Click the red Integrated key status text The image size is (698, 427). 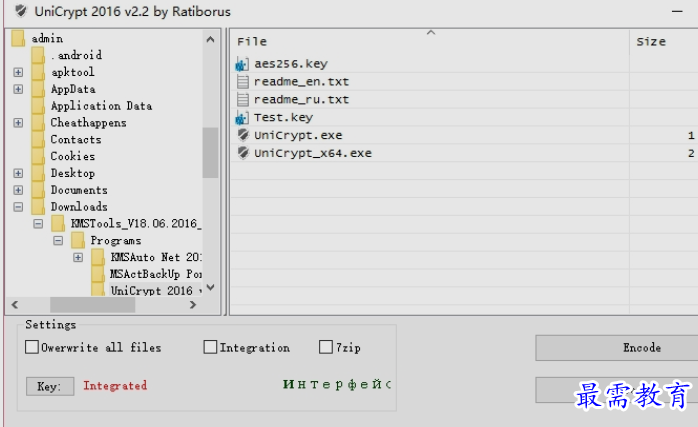coord(115,386)
